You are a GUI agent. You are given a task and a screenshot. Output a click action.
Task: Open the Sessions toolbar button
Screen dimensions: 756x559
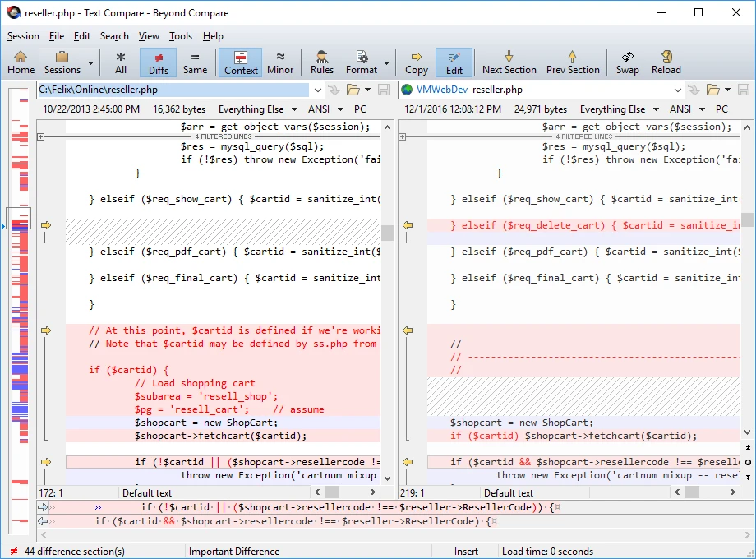tap(62, 62)
